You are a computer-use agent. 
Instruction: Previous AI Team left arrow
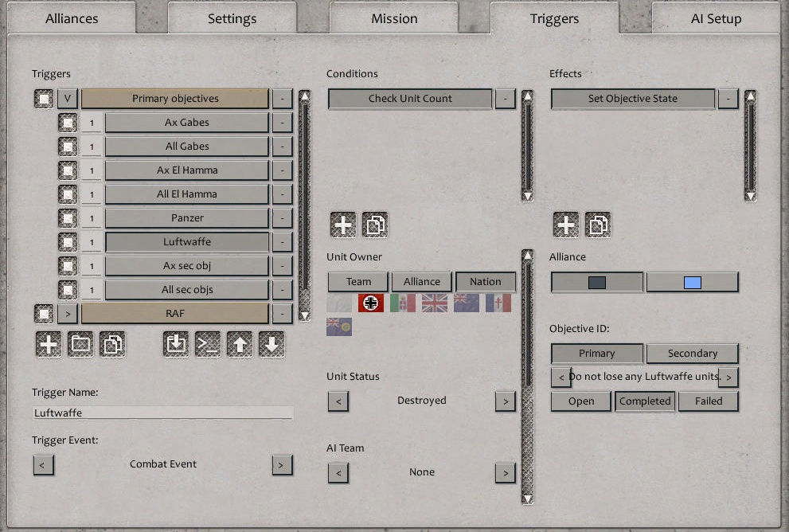(338, 472)
